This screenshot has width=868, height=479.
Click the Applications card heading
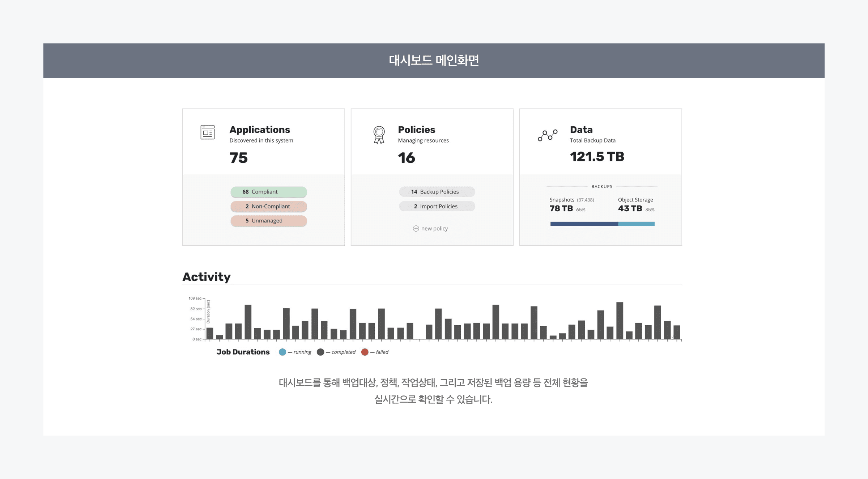(x=260, y=130)
